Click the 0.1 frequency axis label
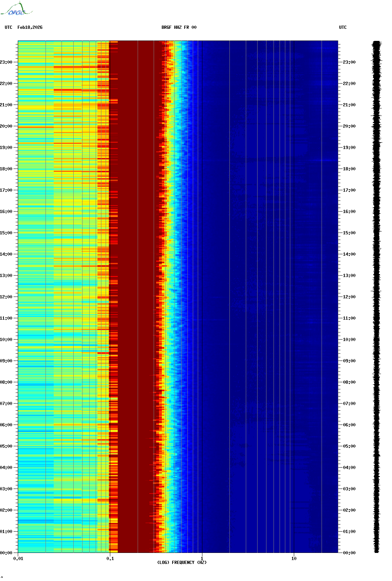Viewport: 392px width, 581px height. pos(110,559)
